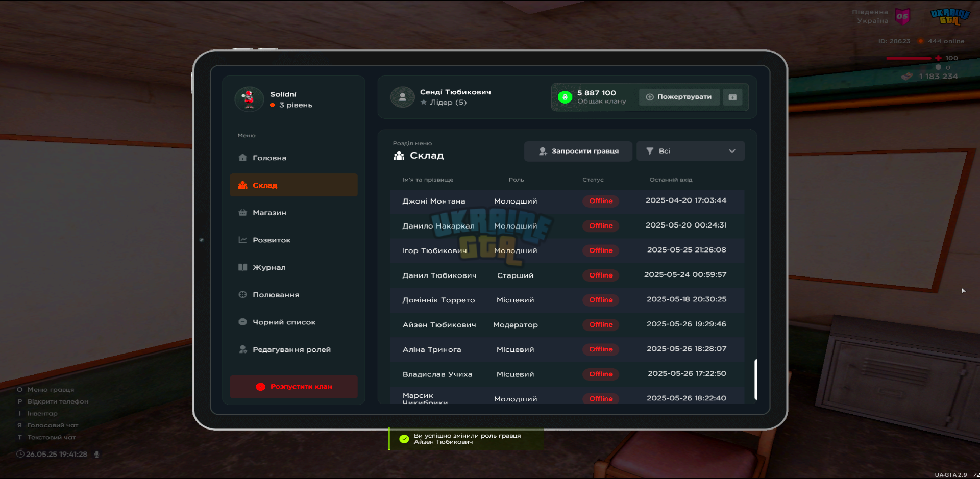Open Чорний список section

click(x=293, y=322)
